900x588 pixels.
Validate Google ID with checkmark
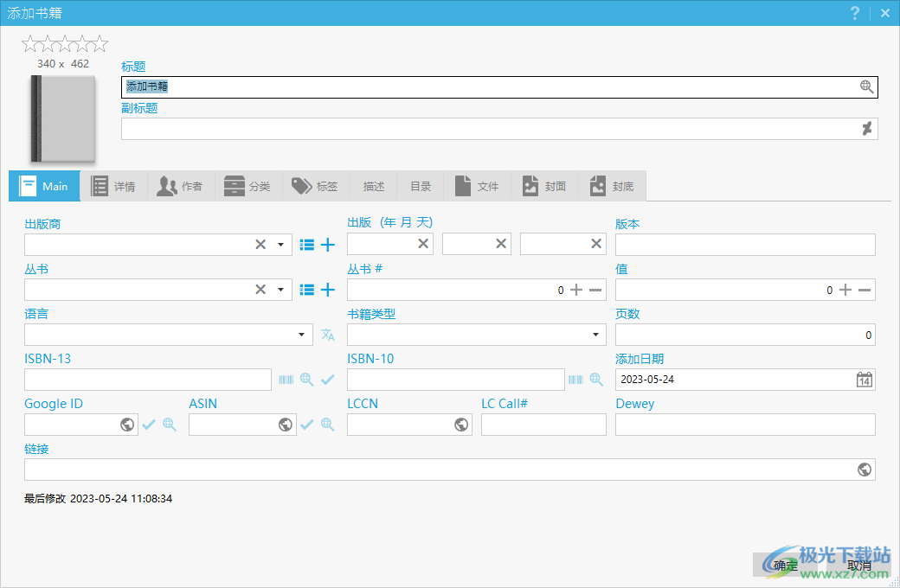pyautogui.click(x=149, y=425)
